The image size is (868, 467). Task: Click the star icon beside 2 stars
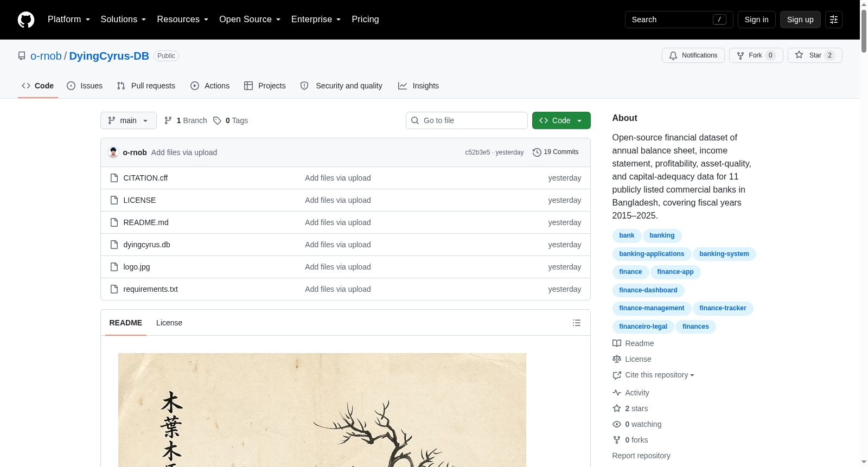(617, 408)
